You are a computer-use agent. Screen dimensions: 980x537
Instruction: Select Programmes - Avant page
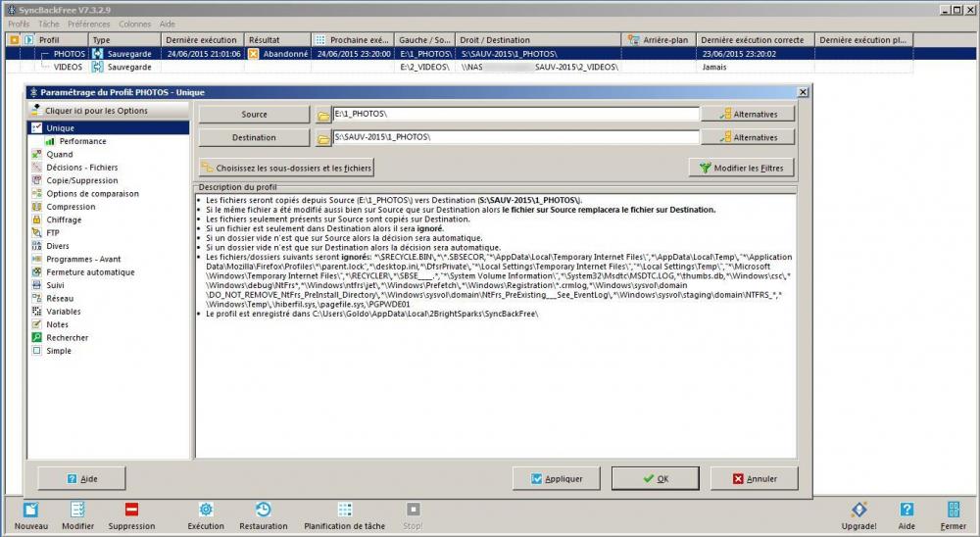83,260
